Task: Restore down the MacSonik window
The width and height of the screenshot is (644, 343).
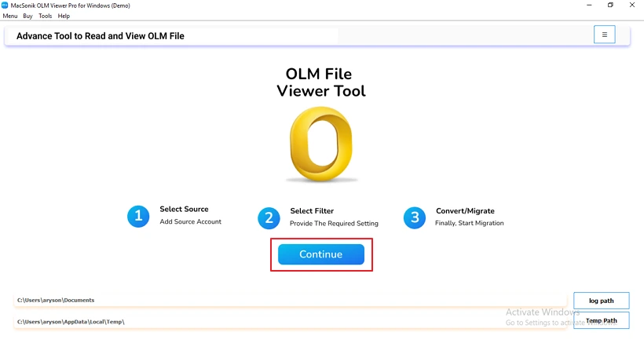Action: pyautogui.click(x=610, y=5)
